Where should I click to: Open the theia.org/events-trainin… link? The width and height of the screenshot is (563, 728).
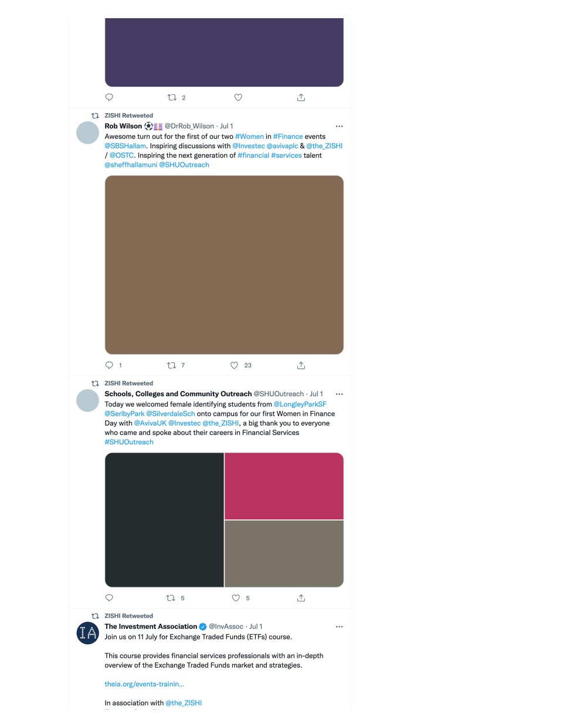144,684
